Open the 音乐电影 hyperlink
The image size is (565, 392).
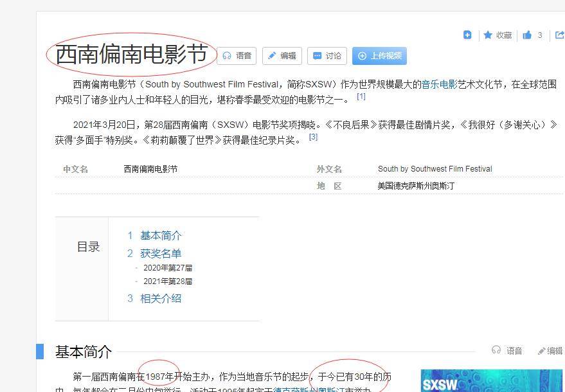[x=439, y=84]
